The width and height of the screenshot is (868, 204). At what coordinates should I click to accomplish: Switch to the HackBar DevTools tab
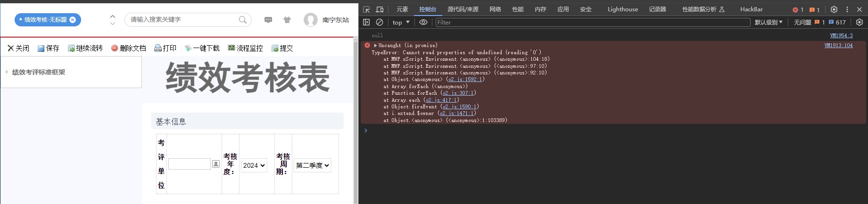(x=752, y=9)
